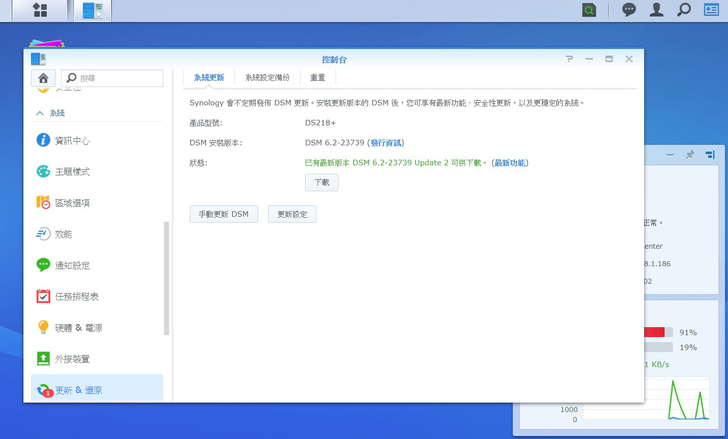This screenshot has height=439, width=728.
Task: Click the 手動更新 DSM button
Action: 224,214
